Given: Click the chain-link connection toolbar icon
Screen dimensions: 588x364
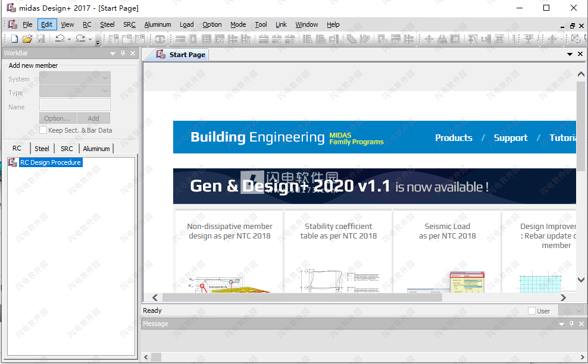Looking at the screenshot, I should tap(160, 39).
